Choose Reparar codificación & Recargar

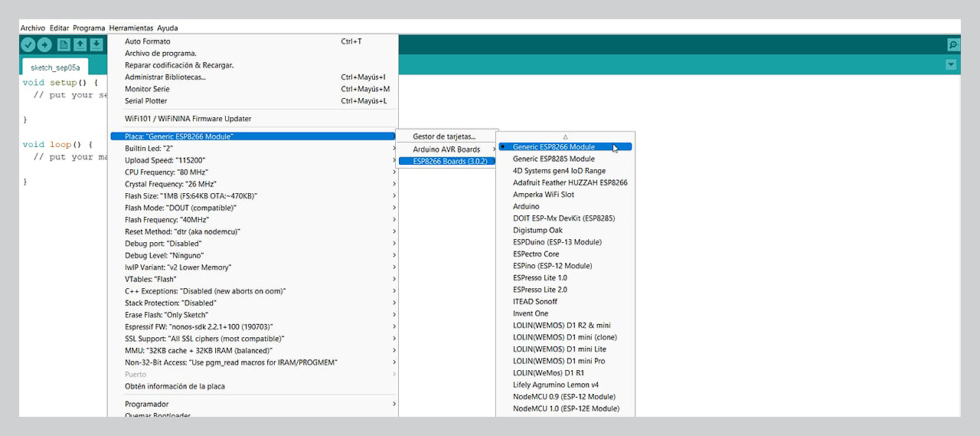(x=253, y=65)
